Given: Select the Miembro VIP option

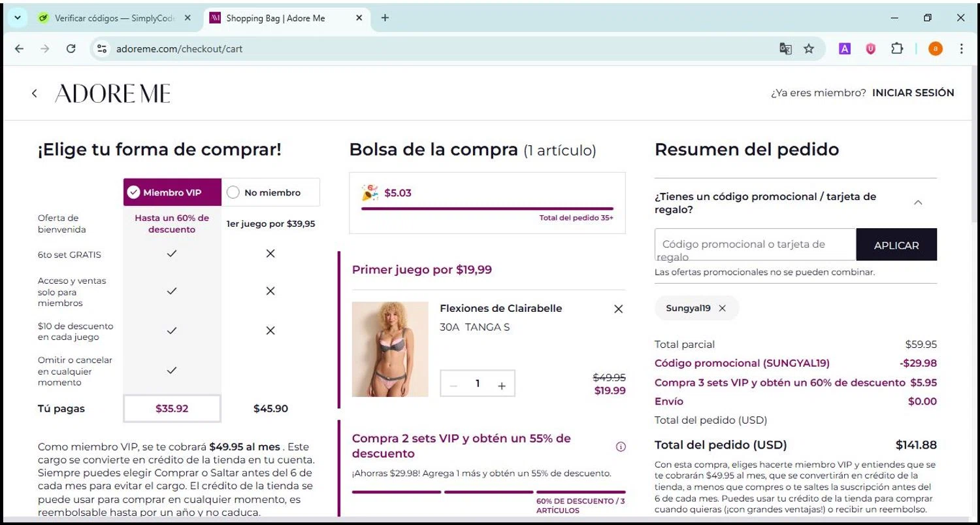Looking at the screenshot, I should 172,192.
